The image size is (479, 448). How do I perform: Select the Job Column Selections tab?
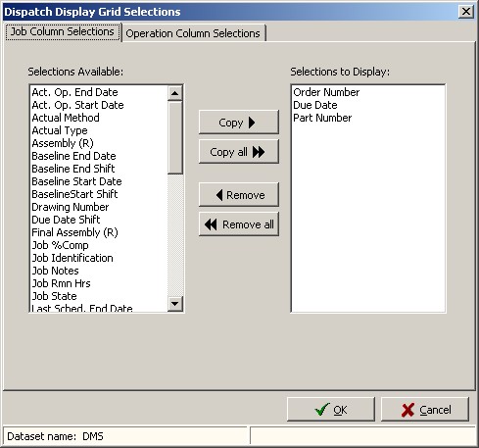[63, 31]
